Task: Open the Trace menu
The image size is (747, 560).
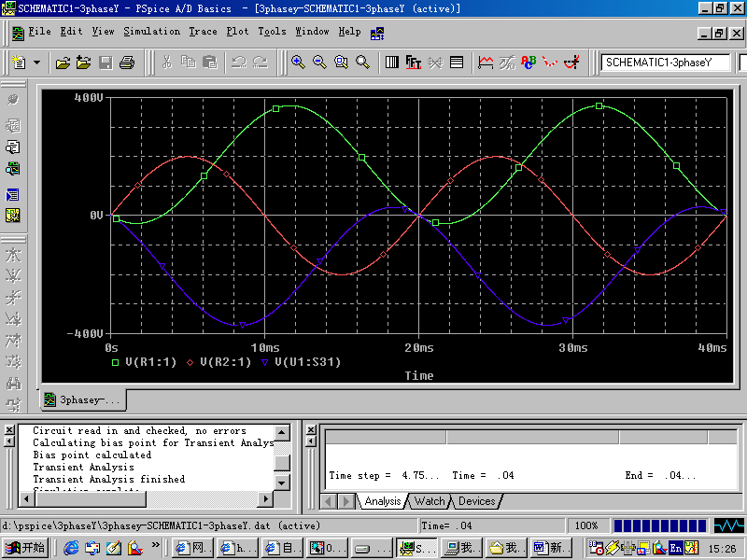Action: click(203, 32)
